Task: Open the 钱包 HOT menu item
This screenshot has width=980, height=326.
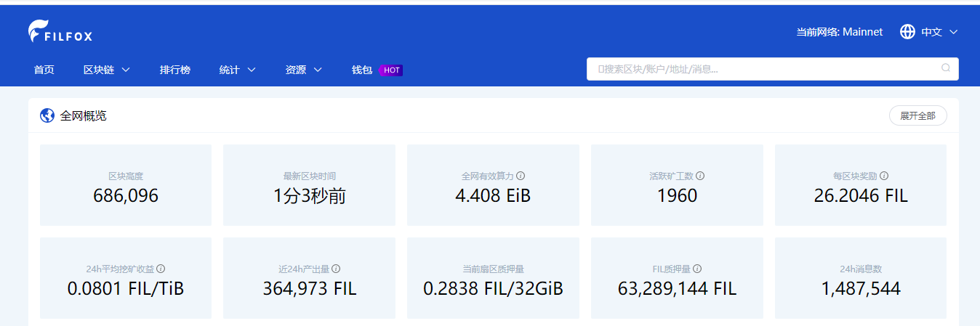Action: pyautogui.click(x=376, y=70)
